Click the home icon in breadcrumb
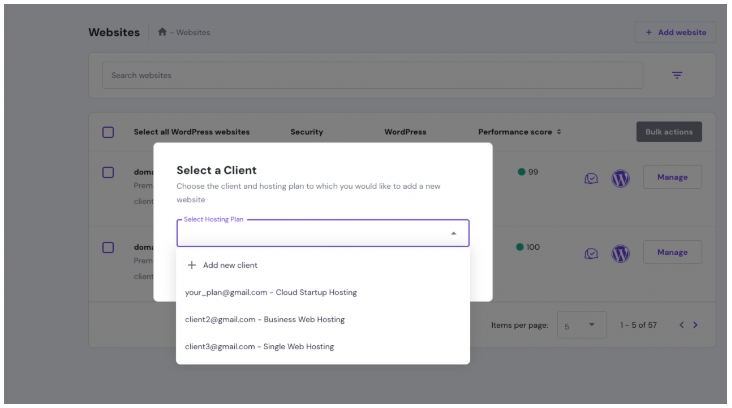Screen dimensions: 732x408 [162, 33]
